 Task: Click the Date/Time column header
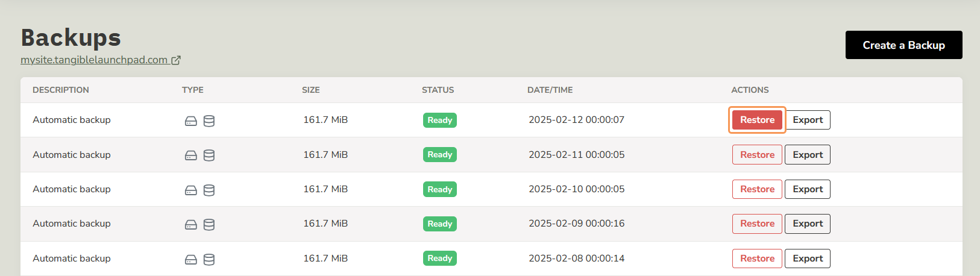pyautogui.click(x=550, y=90)
